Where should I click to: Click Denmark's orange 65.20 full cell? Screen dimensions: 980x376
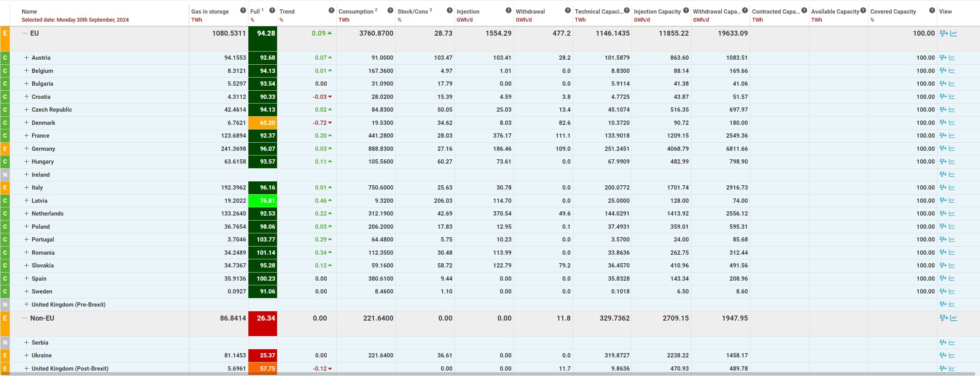tap(263, 123)
